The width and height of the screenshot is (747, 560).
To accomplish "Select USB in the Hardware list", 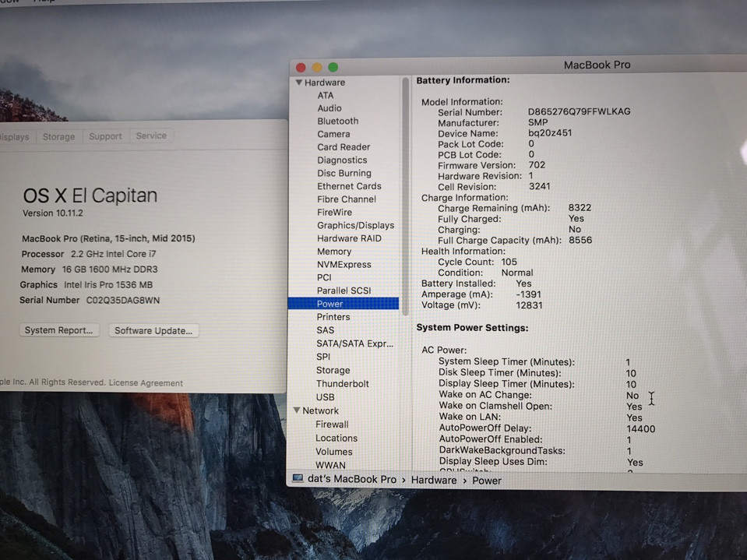I will tap(325, 396).
